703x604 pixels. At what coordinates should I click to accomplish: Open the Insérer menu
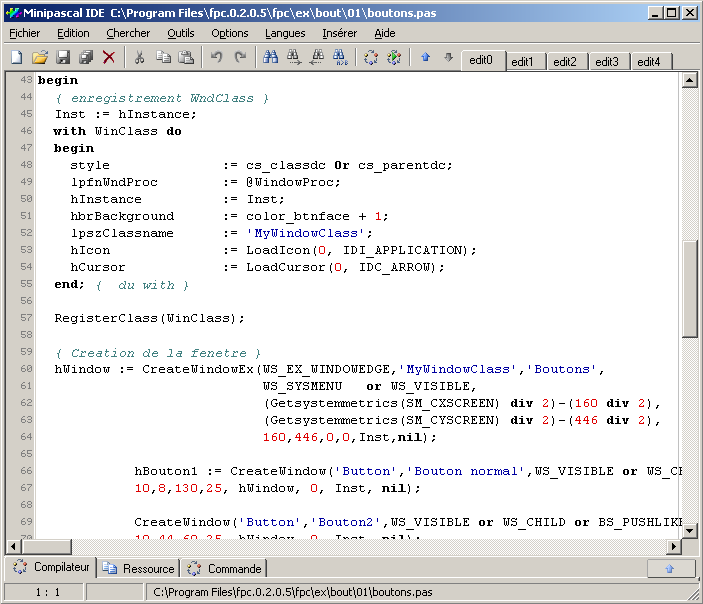(x=339, y=33)
